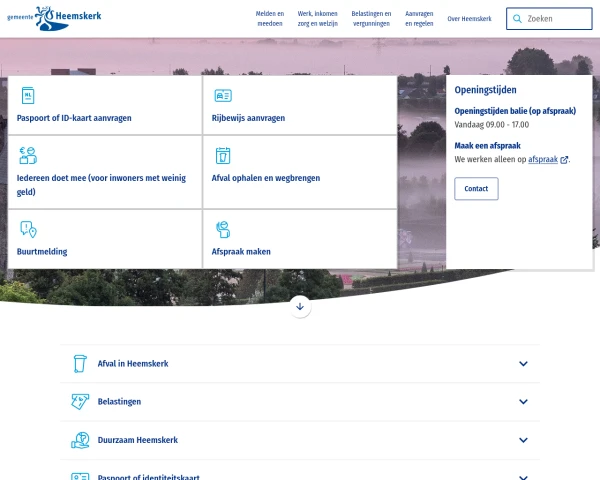Click the Zoeken search field
This screenshot has width=600, height=480.
[x=549, y=18]
